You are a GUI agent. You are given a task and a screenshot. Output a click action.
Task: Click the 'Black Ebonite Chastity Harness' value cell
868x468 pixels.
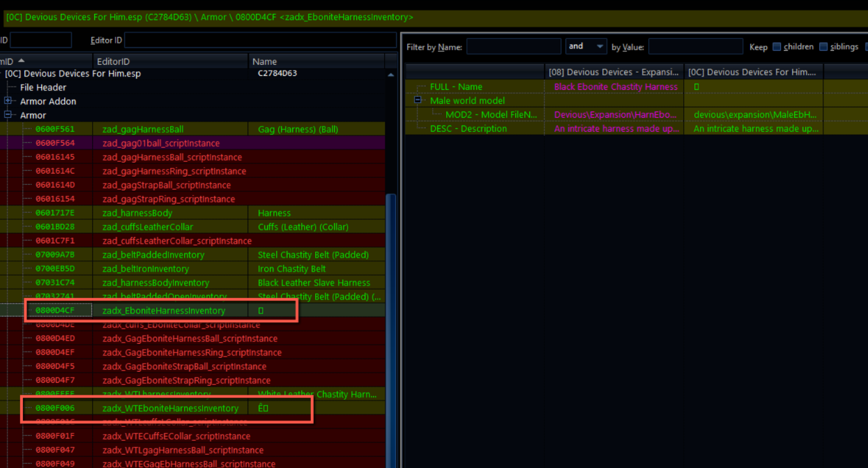coord(616,86)
